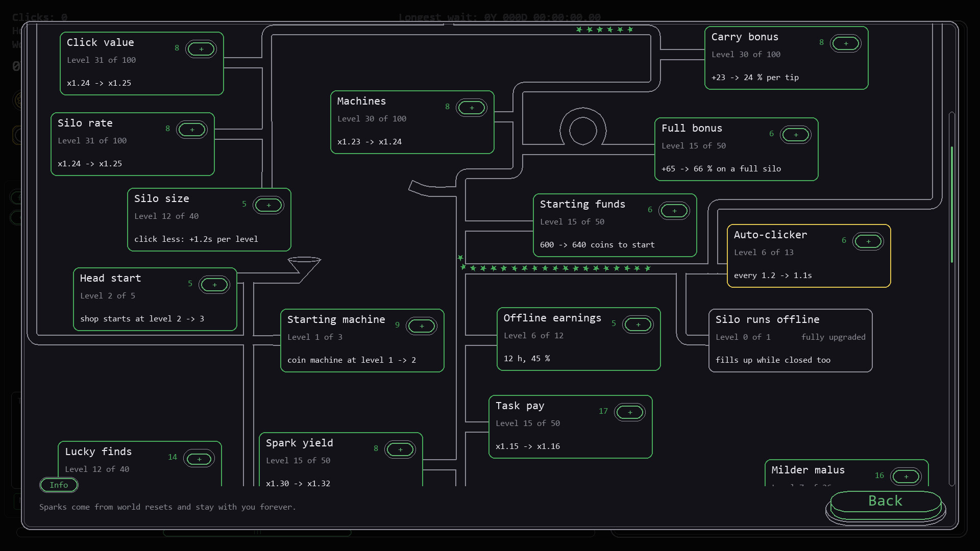Click the Task pay cost number 17
980x551 pixels.
(603, 411)
